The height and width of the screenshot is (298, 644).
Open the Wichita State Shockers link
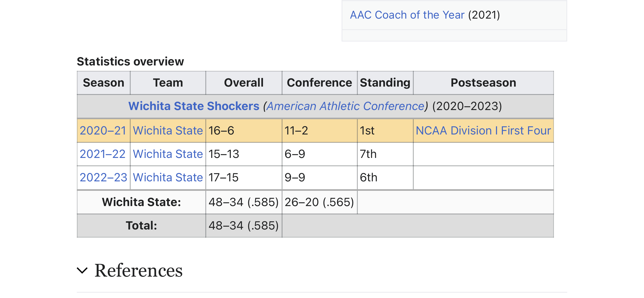coord(194,106)
